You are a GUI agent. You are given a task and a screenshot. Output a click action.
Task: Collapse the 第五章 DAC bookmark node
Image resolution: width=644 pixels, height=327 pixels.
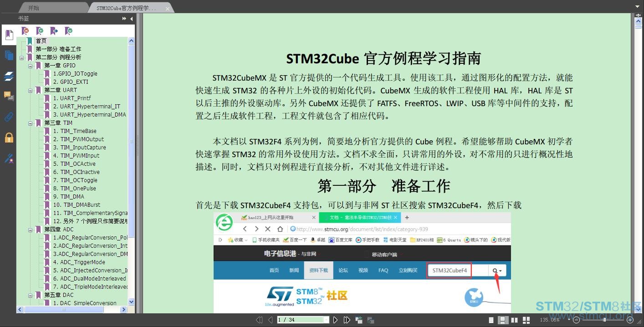point(30,296)
